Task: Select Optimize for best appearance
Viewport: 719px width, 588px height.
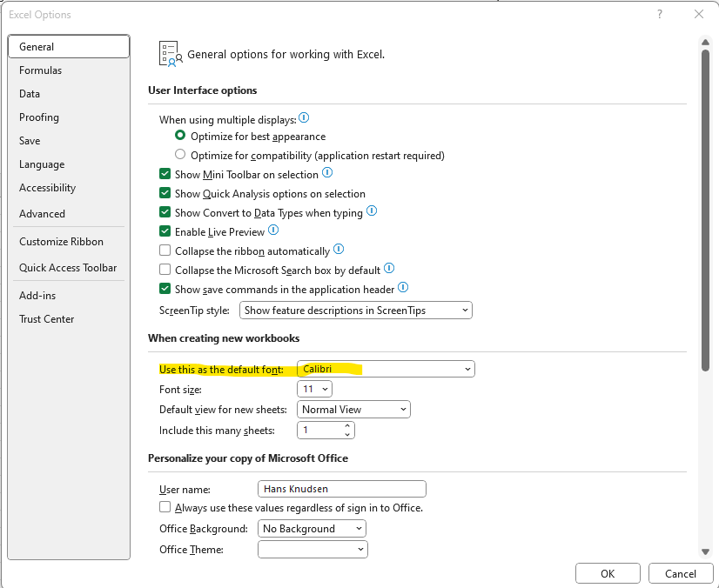Action: tap(180, 136)
